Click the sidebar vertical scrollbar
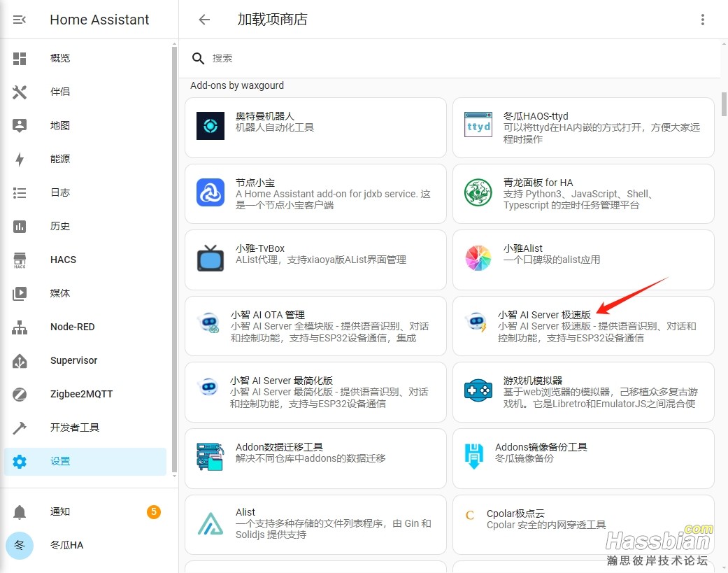This screenshot has height=573, width=728. tap(174, 259)
